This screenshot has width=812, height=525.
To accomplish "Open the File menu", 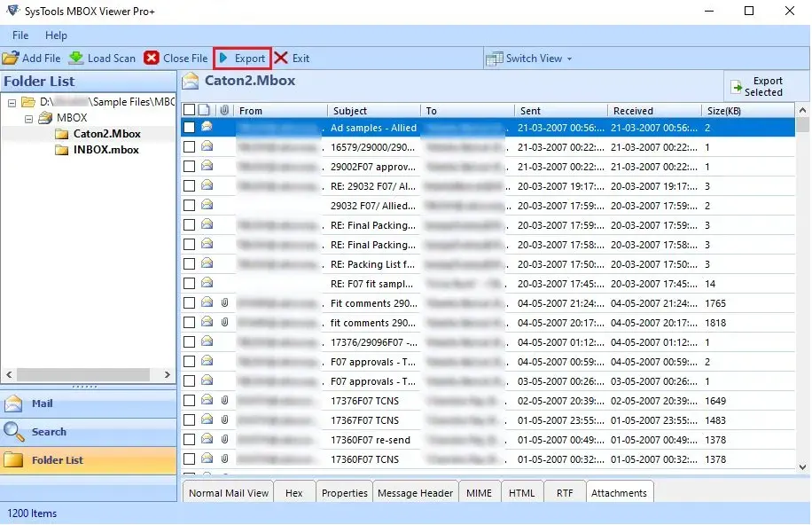I will 20,35.
